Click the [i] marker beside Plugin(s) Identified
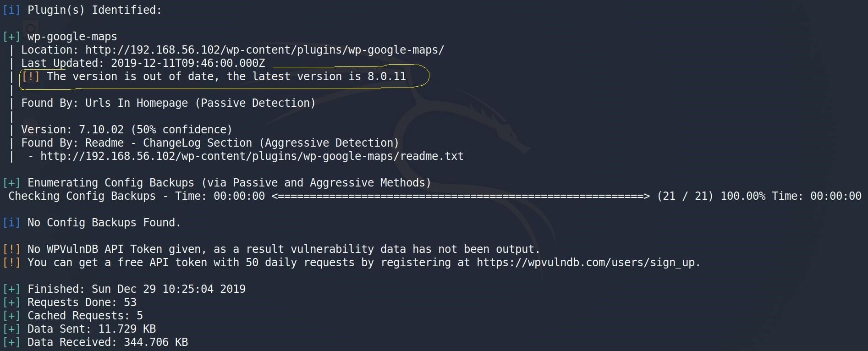The width and height of the screenshot is (868, 351). click(x=11, y=10)
